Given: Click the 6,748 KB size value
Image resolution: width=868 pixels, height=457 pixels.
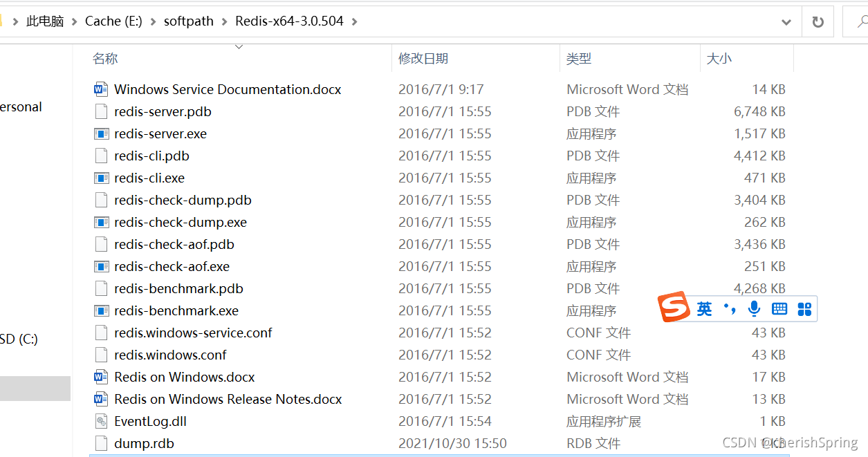Looking at the screenshot, I should [759, 111].
